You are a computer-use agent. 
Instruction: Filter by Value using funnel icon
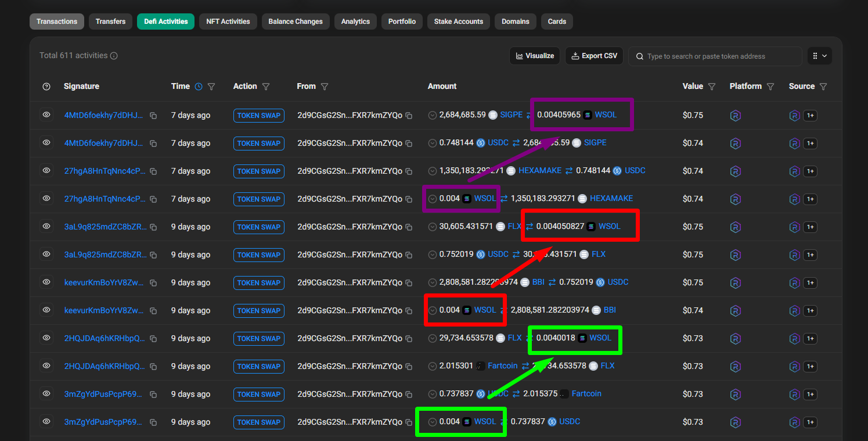[711, 87]
